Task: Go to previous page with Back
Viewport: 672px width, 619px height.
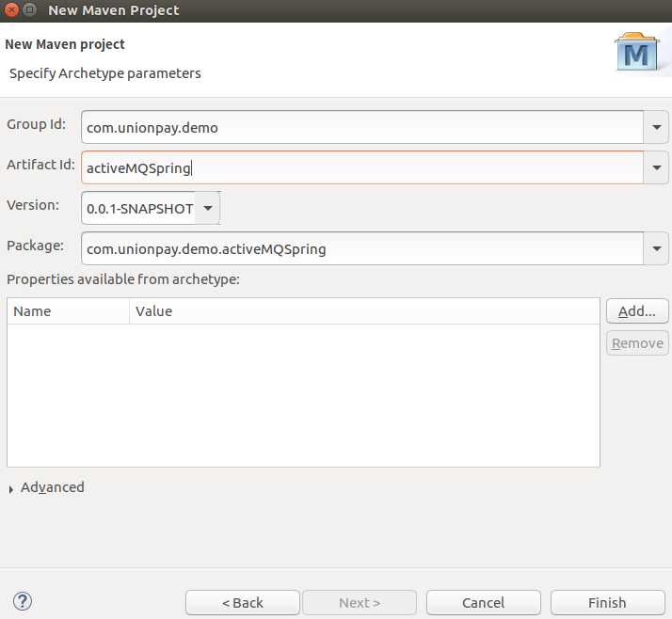Action: [243, 603]
